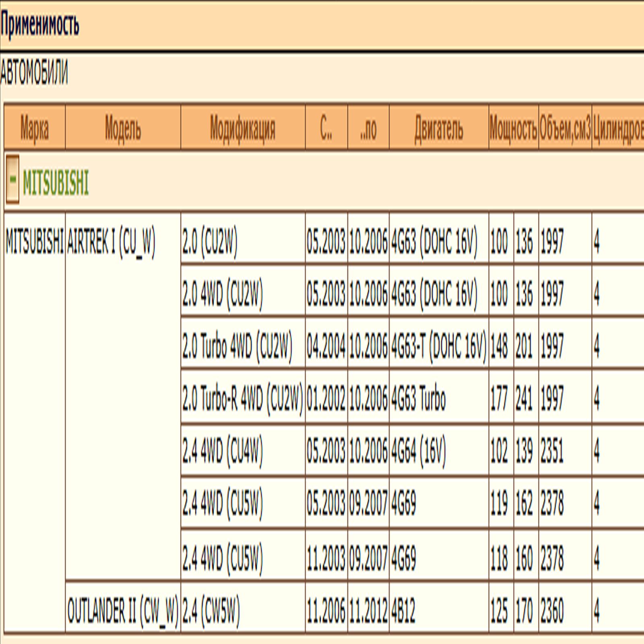Click end date 09.2007 in 119 kW row
Screen dimensions: 644x644
[x=368, y=504]
